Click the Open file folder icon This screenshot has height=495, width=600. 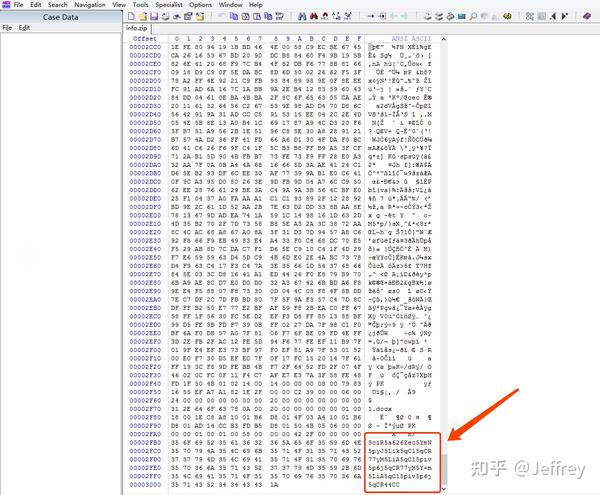[x=143, y=16]
